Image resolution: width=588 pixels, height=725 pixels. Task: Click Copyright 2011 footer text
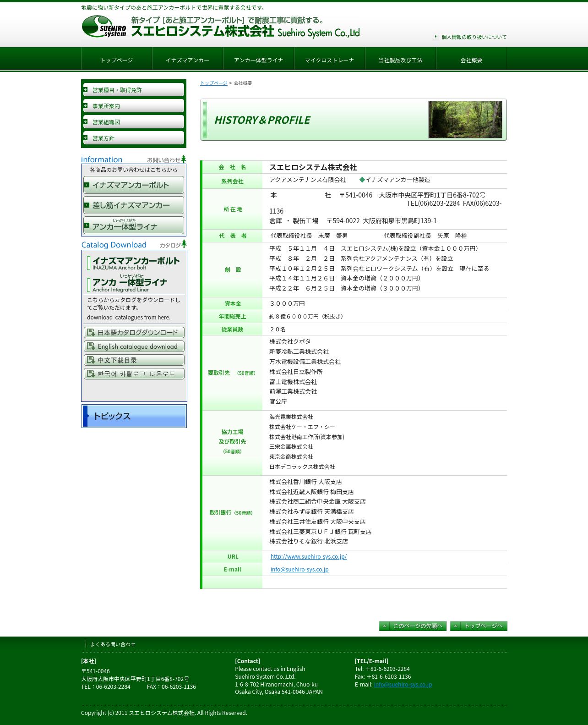point(164,713)
